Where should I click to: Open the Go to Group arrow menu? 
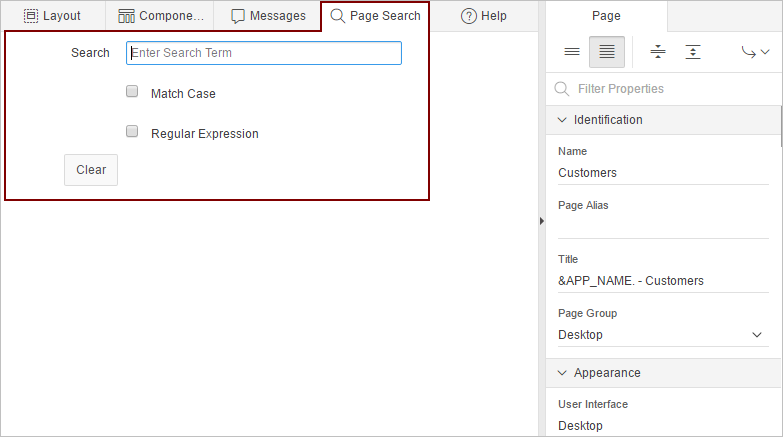coord(755,52)
